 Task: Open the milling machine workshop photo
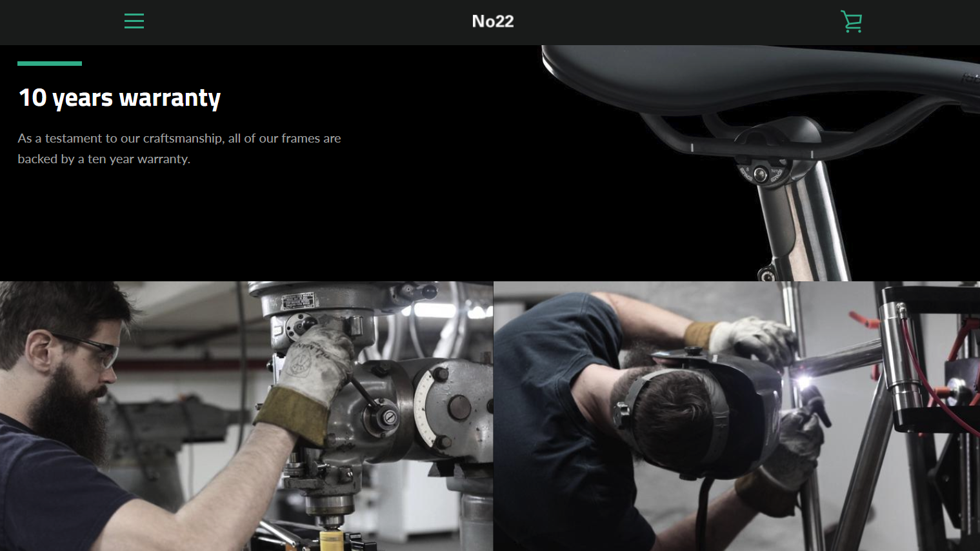point(246,416)
